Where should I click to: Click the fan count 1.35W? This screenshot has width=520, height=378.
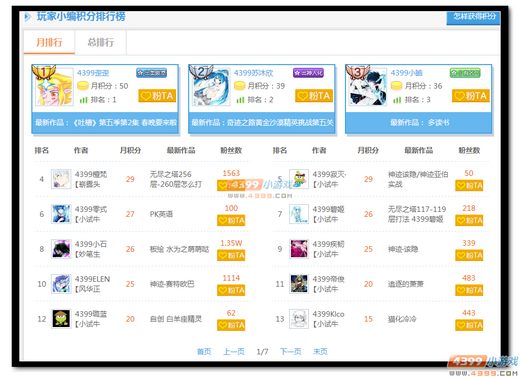[231, 243]
